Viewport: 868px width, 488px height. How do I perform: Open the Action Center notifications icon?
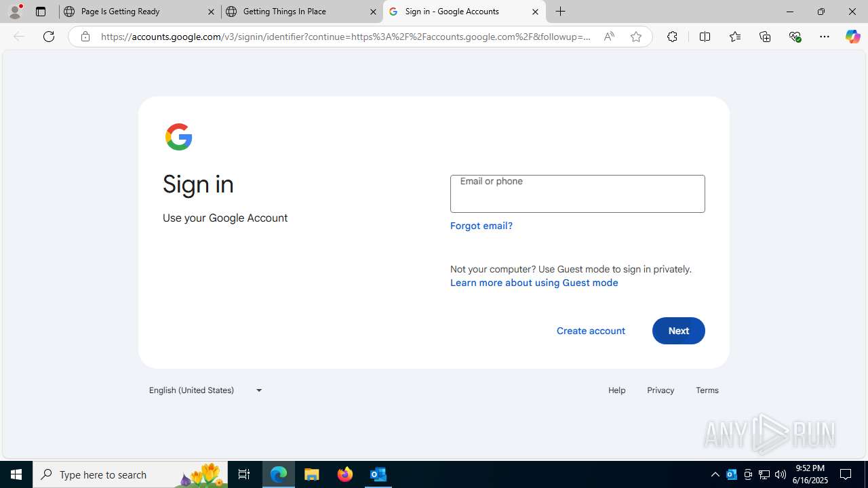tap(846, 474)
